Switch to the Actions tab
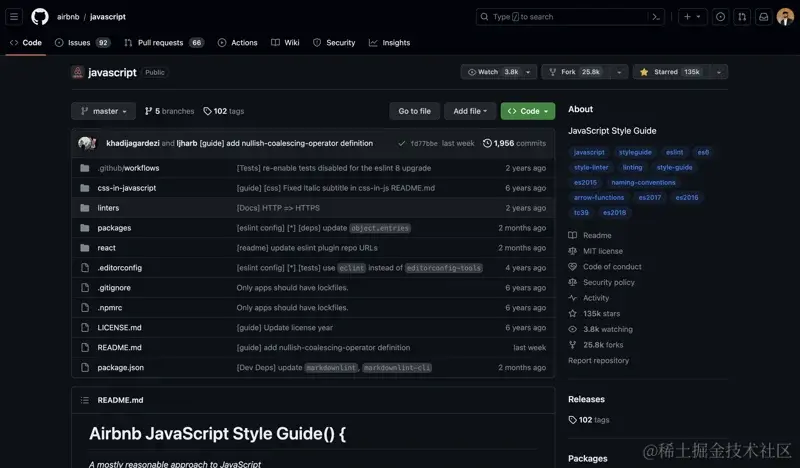Image resolution: width=800 pixels, height=468 pixels. coord(237,43)
